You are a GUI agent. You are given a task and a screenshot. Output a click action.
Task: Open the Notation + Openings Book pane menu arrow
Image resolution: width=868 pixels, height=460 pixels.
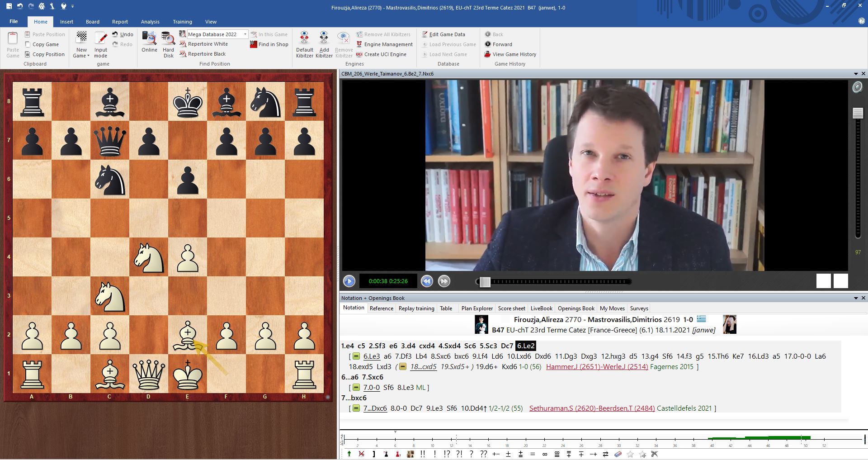tap(855, 298)
